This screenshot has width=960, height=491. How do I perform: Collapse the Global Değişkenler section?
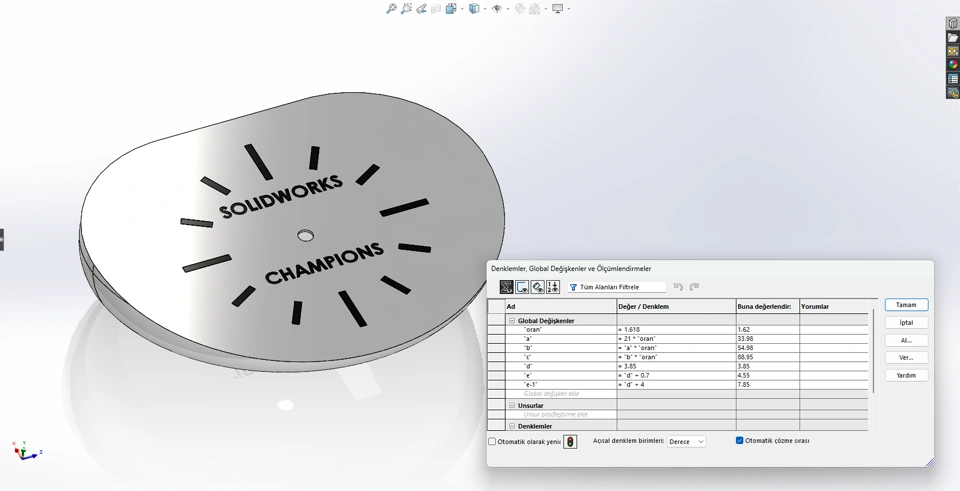[512, 321]
